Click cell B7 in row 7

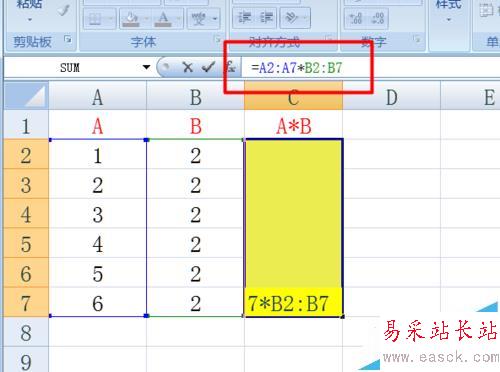coord(195,303)
